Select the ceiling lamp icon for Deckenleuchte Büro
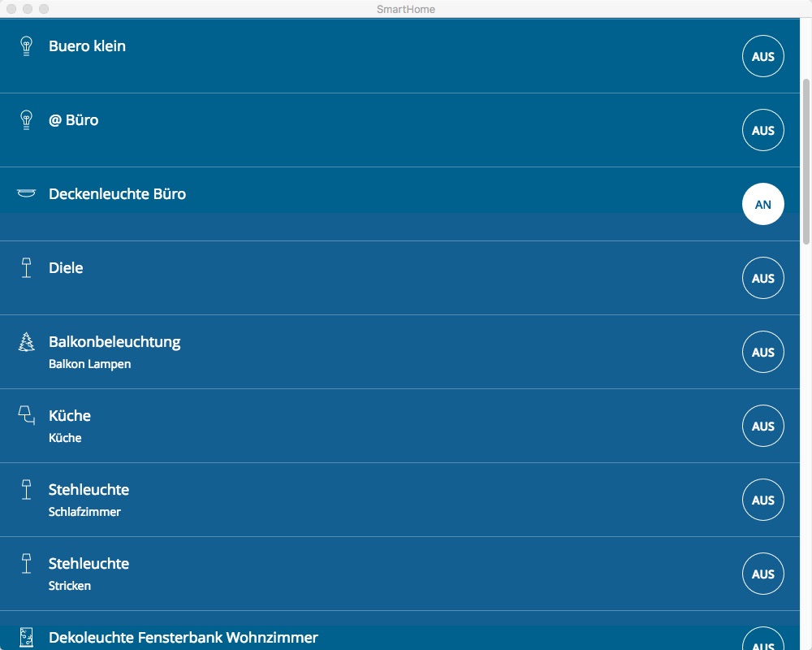The width and height of the screenshot is (812, 650). coord(26,193)
